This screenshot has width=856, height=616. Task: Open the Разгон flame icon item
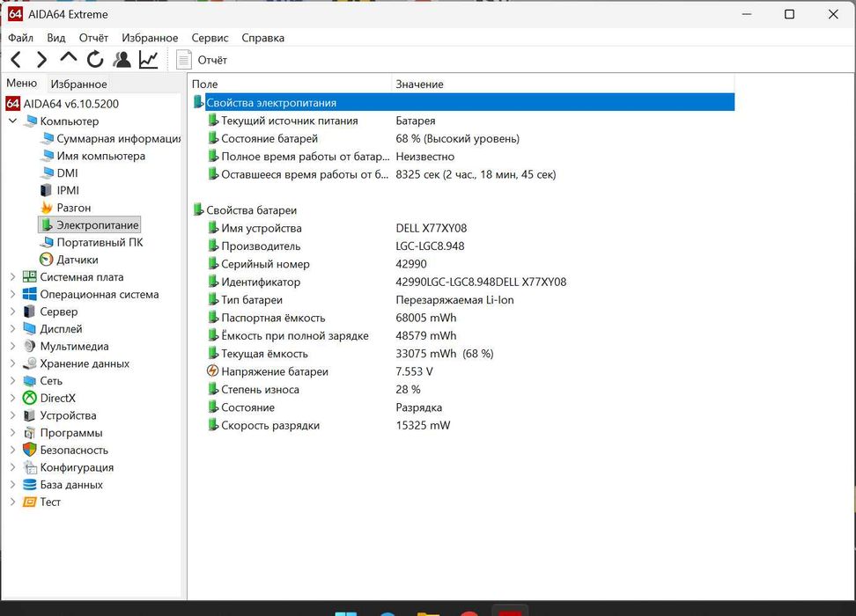click(x=47, y=208)
